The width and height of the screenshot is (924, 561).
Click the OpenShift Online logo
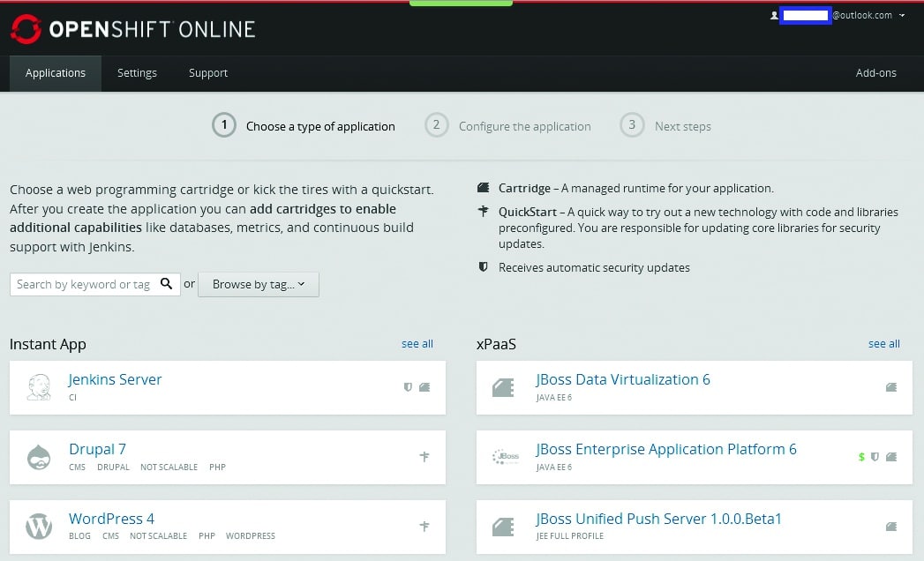click(x=132, y=29)
